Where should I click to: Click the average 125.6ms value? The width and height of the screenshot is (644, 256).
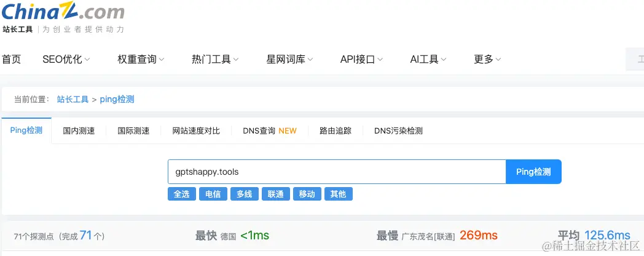[x=608, y=236]
